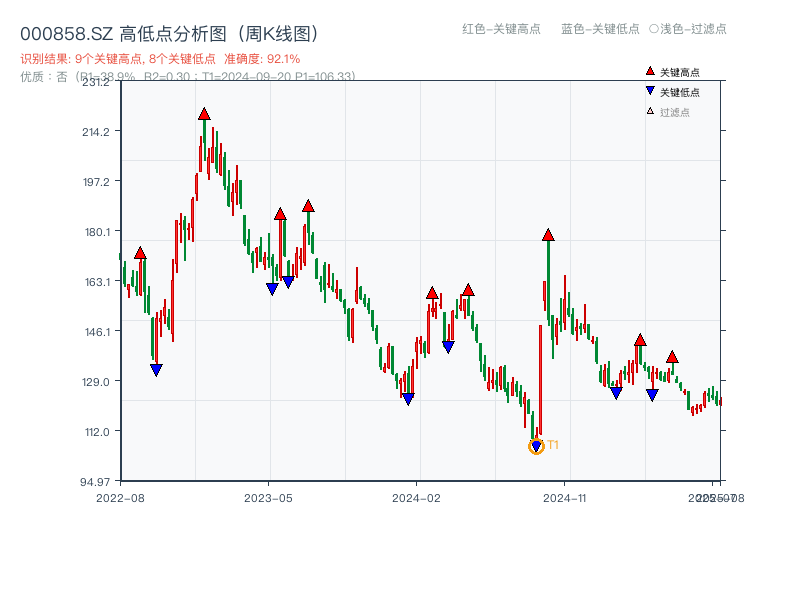Click the blue low marker near 2023-05
This screenshot has width=800, height=600.
272,289
